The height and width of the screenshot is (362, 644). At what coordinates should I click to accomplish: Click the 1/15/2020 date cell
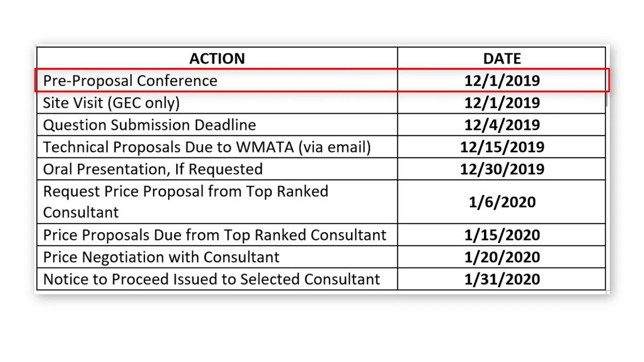click(x=502, y=235)
